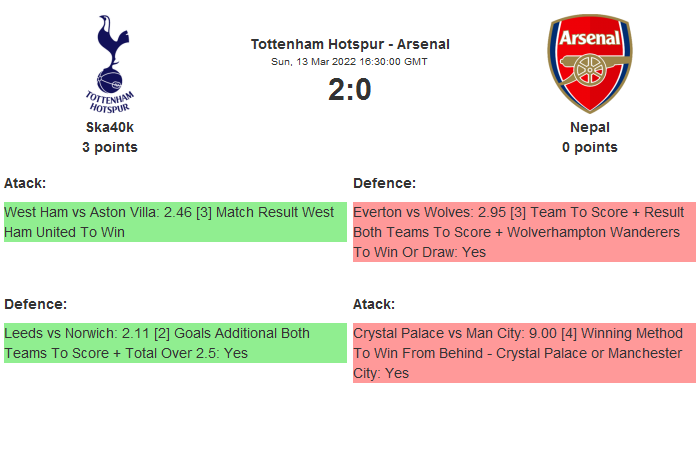Click the Tottenham Hotspur club crest
Screen dimensions: 700x460
coord(110,63)
